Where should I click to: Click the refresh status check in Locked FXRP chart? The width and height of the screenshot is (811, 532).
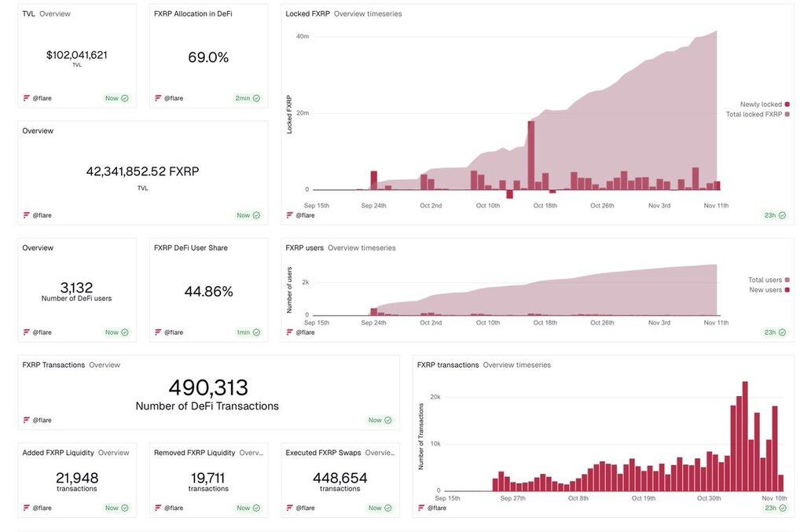click(x=782, y=215)
